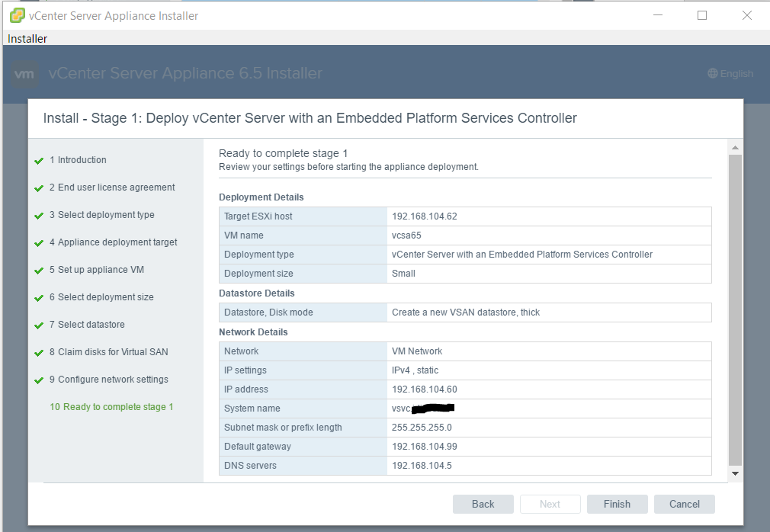The width and height of the screenshot is (770, 532).
Task: Click green checkmark next to Claim disks for Virtual SAN
Action: point(39,354)
